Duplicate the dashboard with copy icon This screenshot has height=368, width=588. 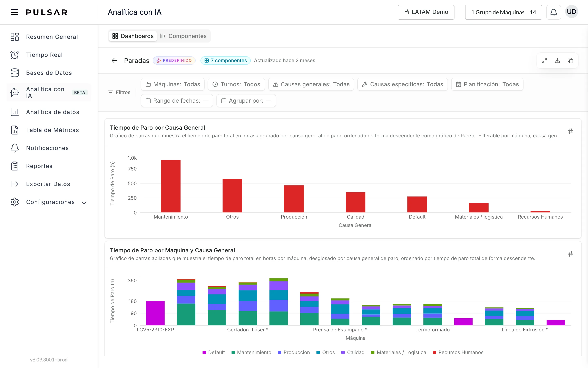(570, 60)
